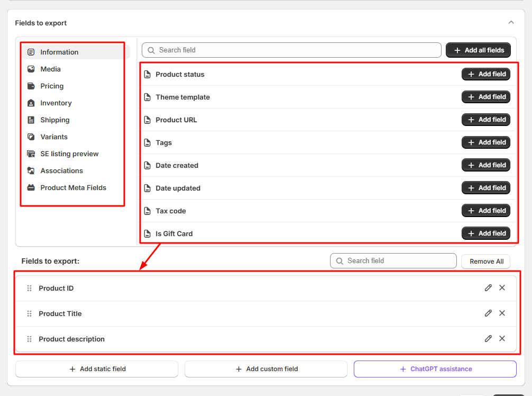
Task: Click the Media picture icon
Action: pos(31,69)
